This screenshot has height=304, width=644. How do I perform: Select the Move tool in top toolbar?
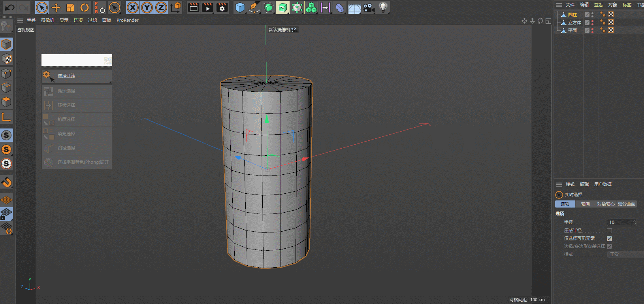[56, 8]
